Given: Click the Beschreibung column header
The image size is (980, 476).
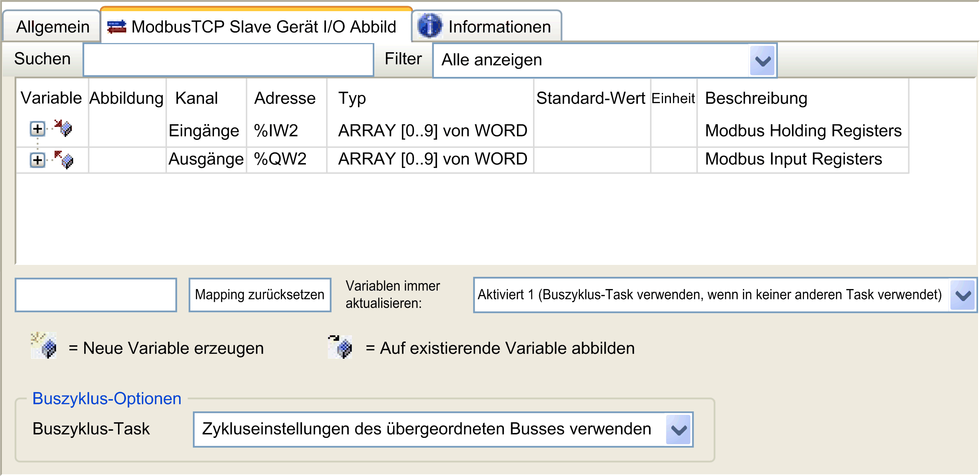Looking at the screenshot, I should (x=756, y=98).
